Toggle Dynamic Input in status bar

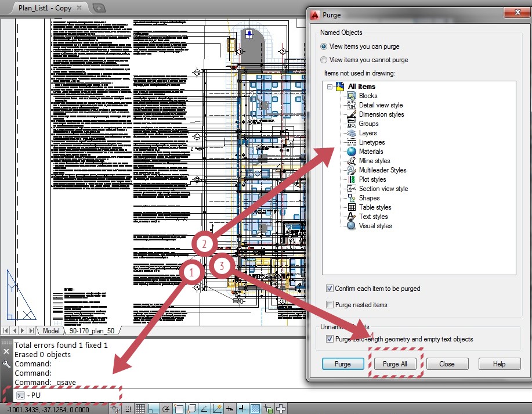pyautogui.click(x=230, y=409)
